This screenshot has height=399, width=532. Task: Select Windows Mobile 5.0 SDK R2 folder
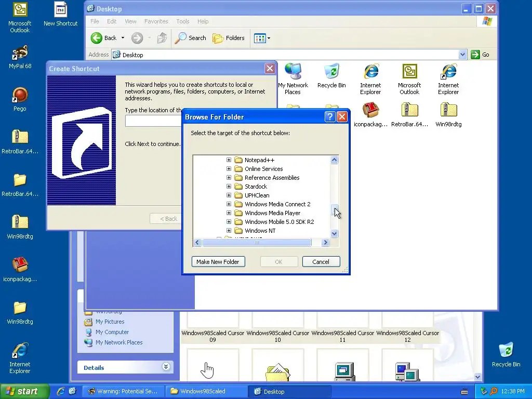coord(279,221)
